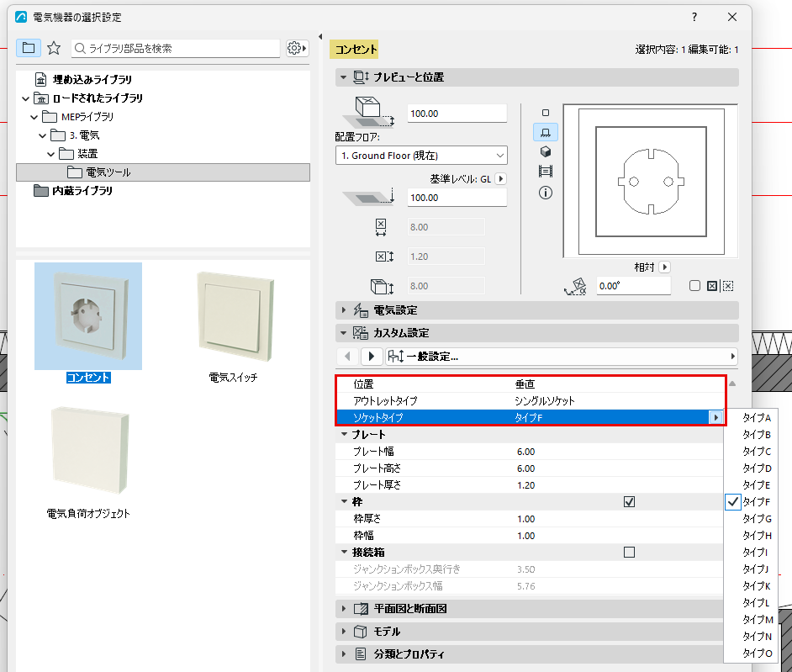Image resolution: width=792 pixels, height=672 pixels.
Task: Click the プレート幅 value 6.00
Action: [525, 451]
